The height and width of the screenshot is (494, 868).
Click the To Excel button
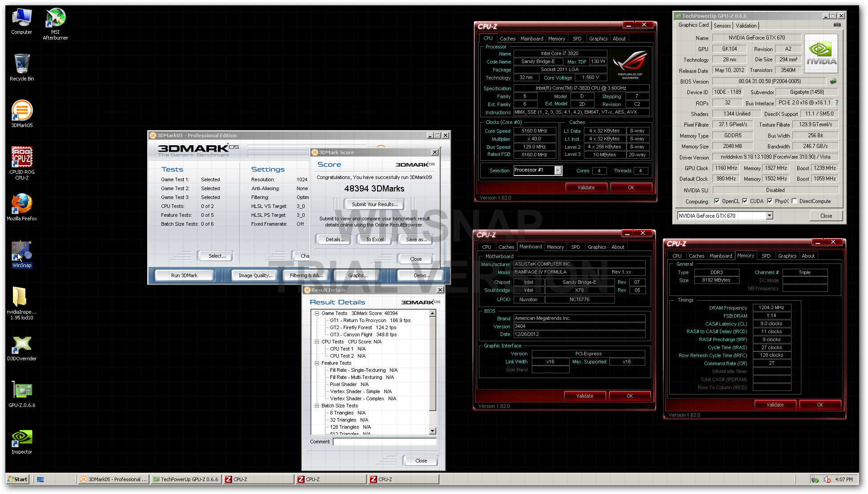[374, 239]
